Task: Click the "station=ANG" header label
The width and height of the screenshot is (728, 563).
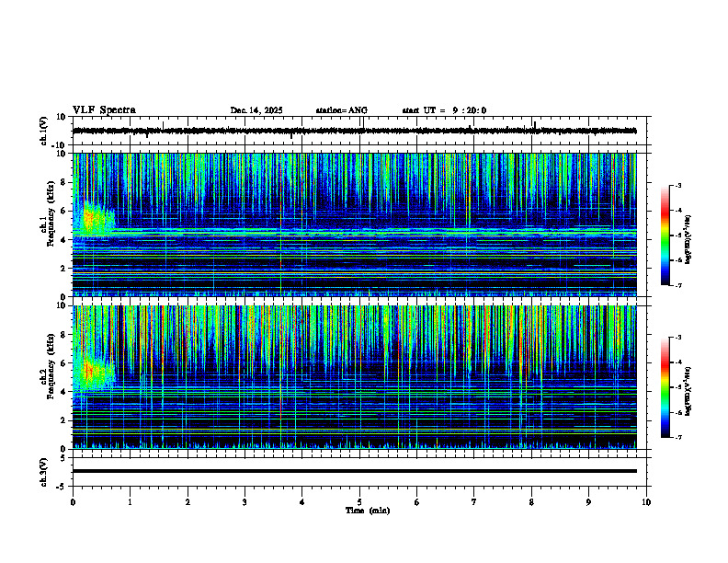Action: tap(341, 110)
